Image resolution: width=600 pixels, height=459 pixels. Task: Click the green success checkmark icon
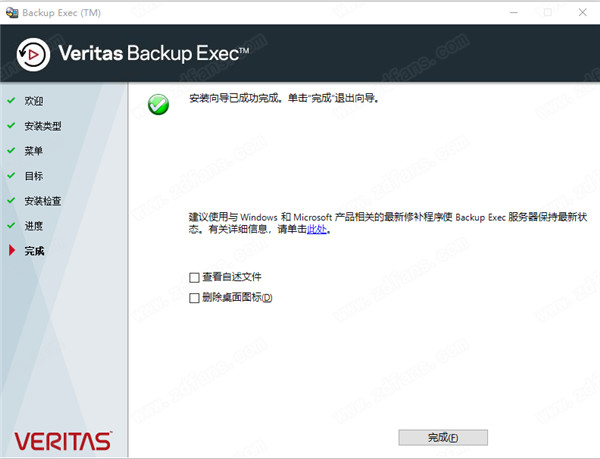[x=158, y=104]
